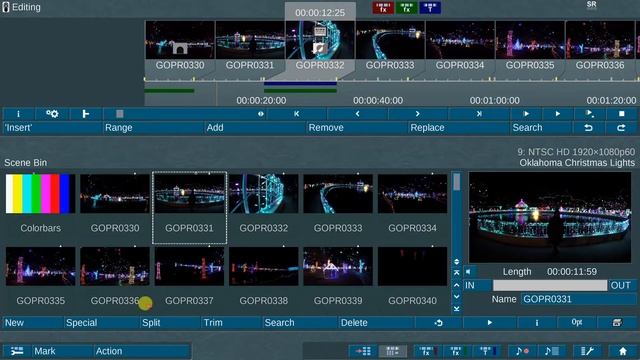Image resolution: width=640 pixels, height=360 pixels.
Task: Move down one row in Scene Bin
Action: (x=456, y=297)
